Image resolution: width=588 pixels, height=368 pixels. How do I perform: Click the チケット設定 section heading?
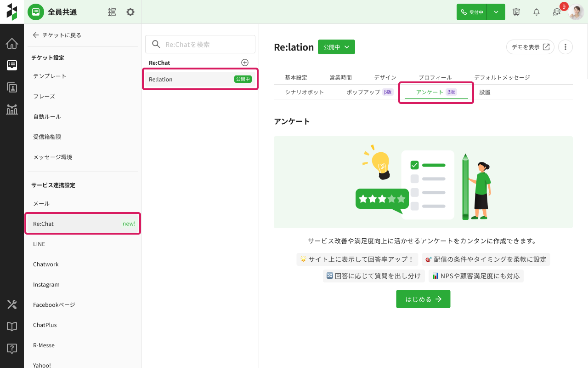tap(48, 57)
